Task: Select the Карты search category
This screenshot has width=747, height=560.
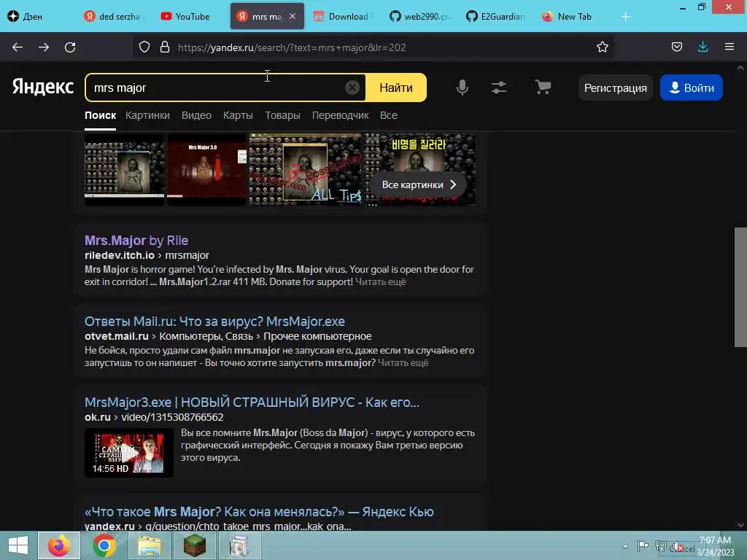Action: coord(238,115)
